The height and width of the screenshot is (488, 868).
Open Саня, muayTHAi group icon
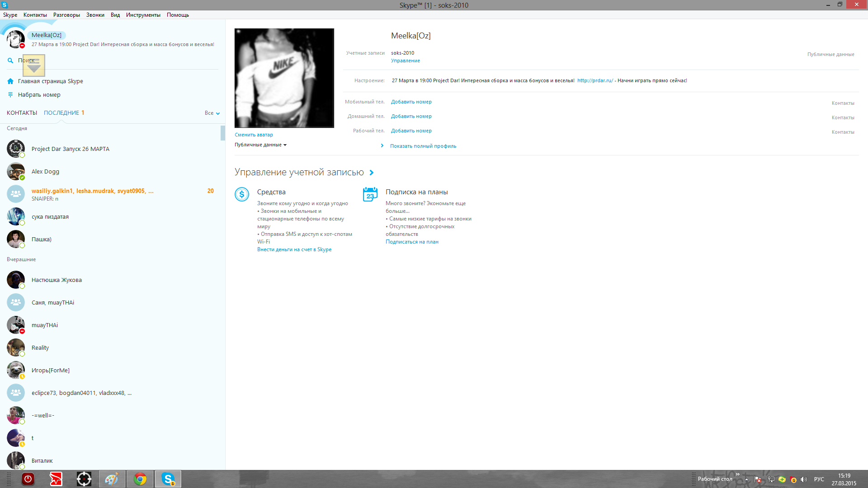(16, 302)
